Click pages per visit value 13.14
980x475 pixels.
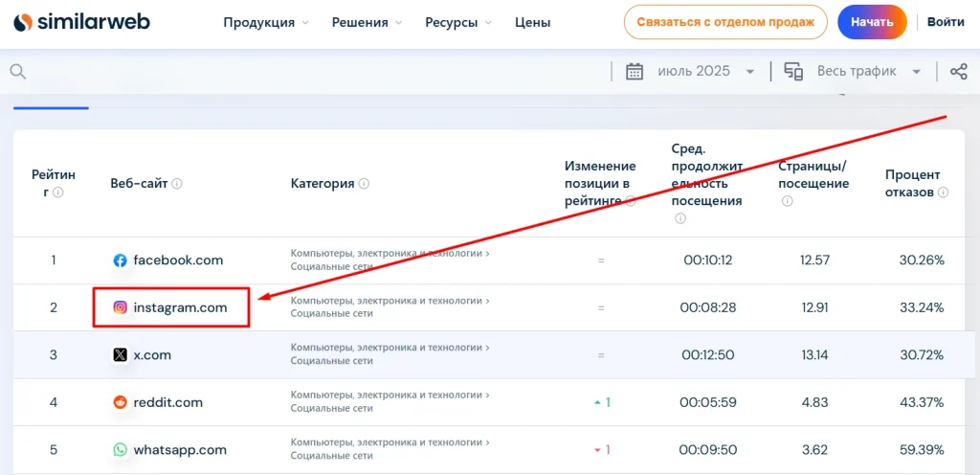coord(814,355)
